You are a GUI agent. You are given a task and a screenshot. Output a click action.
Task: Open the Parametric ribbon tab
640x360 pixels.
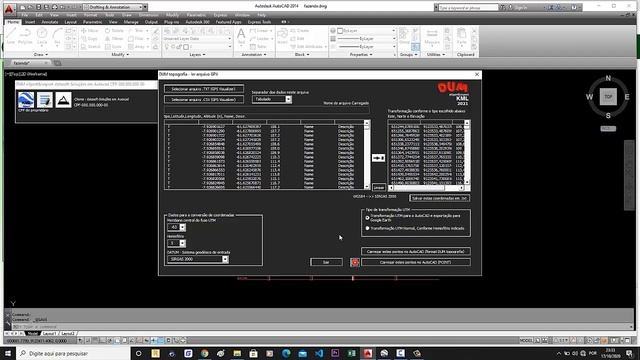tap(93, 22)
